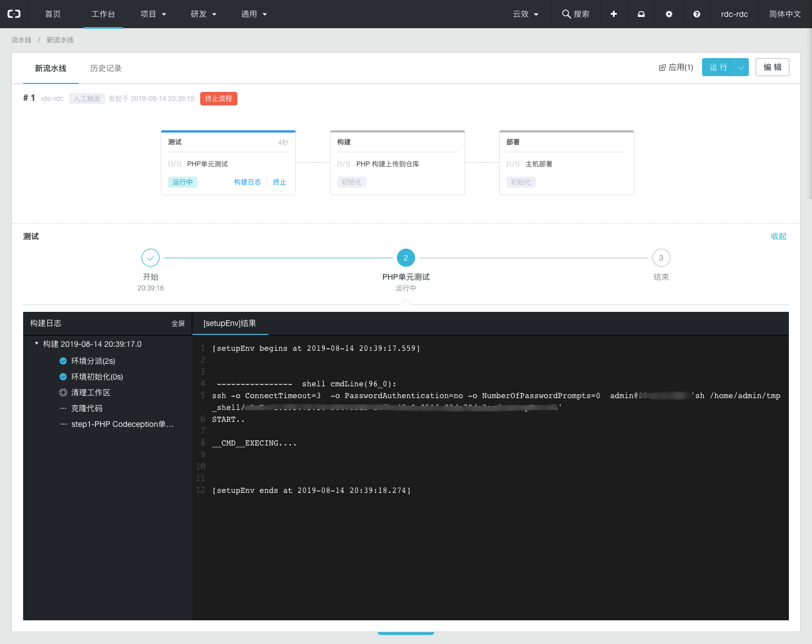Click PHP单元测试 task in 测试 card
812x644 pixels.
[x=208, y=164]
